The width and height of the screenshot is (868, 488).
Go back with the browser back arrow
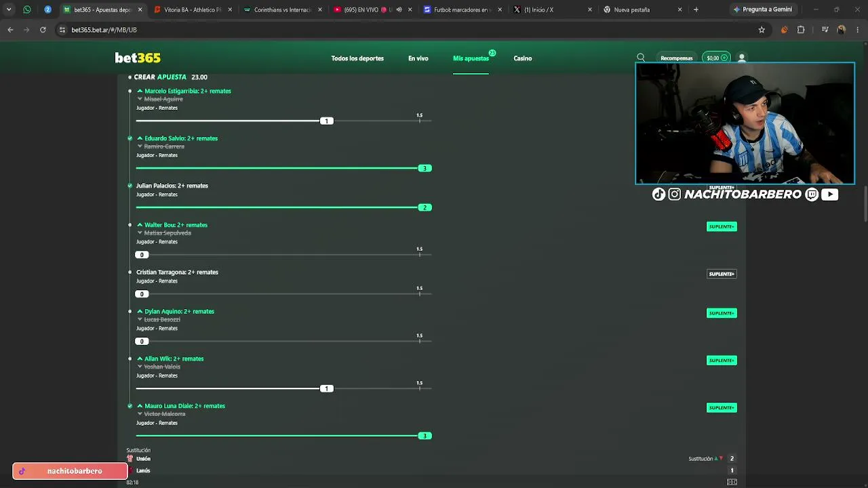coord(10,30)
